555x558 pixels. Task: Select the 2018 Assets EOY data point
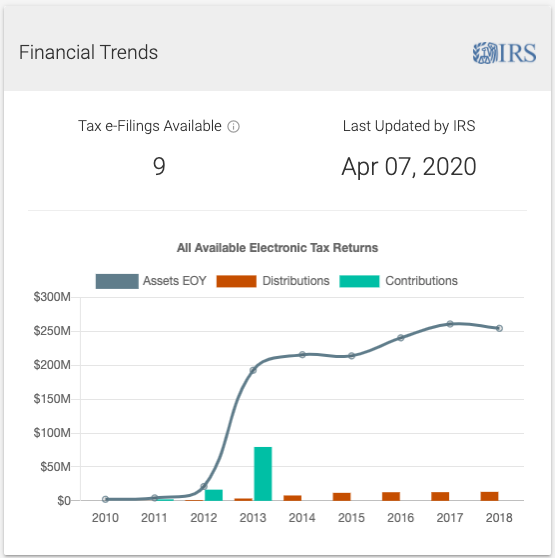(499, 328)
